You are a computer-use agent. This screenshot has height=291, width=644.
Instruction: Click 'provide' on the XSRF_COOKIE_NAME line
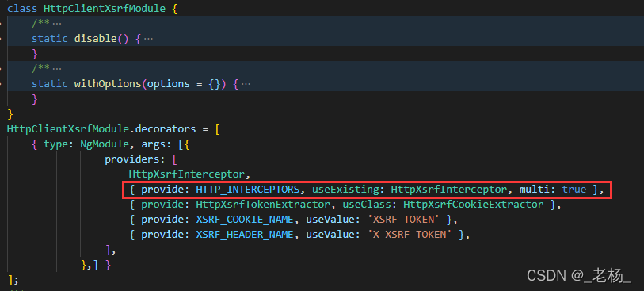[x=162, y=220]
